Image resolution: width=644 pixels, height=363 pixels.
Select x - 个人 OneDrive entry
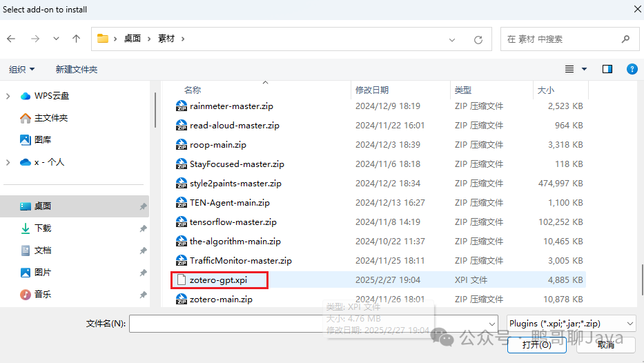(49, 162)
